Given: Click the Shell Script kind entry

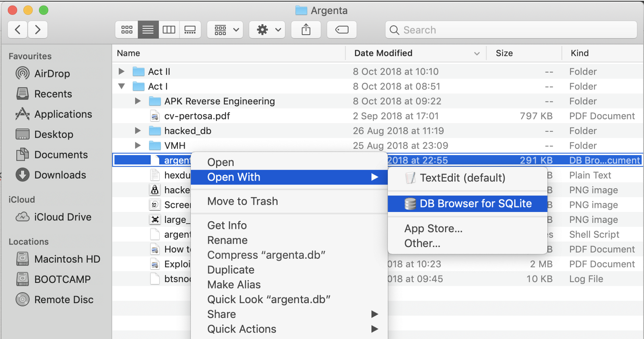Looking at the screenshot, I should coord(594,235).
